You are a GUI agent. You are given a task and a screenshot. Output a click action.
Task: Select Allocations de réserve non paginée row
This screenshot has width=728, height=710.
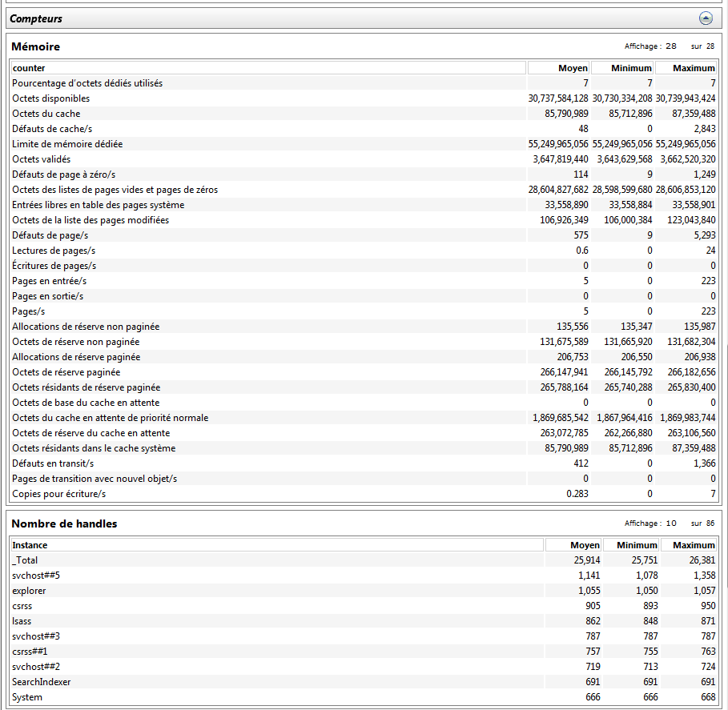click(364, 327)
